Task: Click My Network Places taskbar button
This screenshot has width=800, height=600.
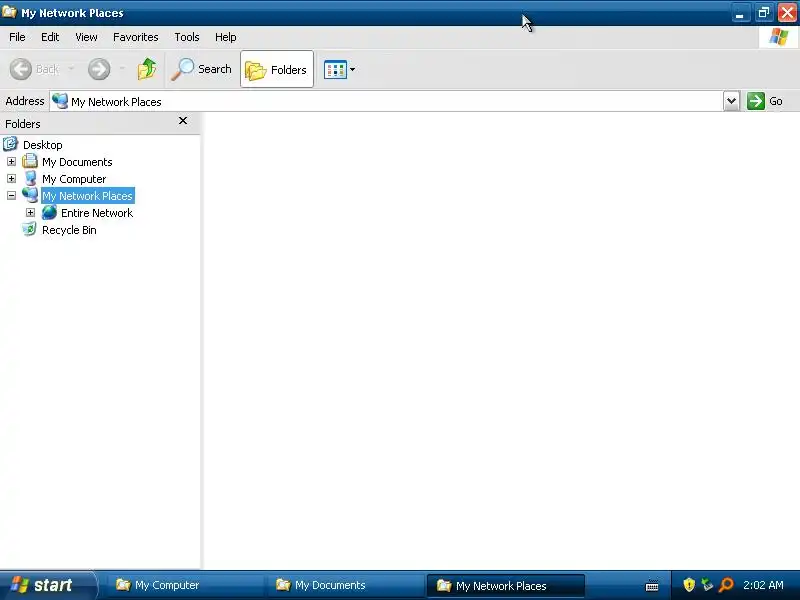Action: coord(505,586)
